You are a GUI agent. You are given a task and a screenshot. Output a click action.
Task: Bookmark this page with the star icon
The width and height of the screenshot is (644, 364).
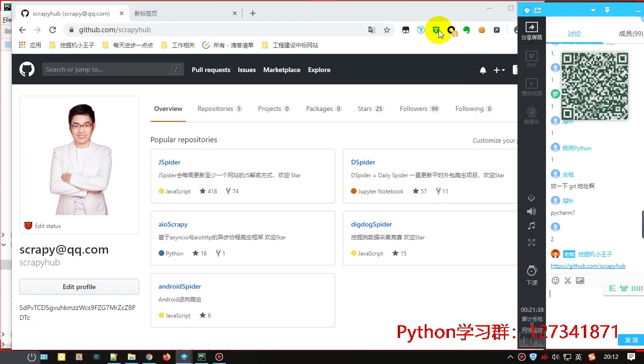[x=387, y=30]
